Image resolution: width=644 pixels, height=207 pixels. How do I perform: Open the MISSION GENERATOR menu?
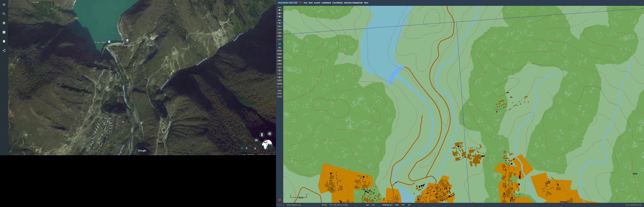point(353,3)
